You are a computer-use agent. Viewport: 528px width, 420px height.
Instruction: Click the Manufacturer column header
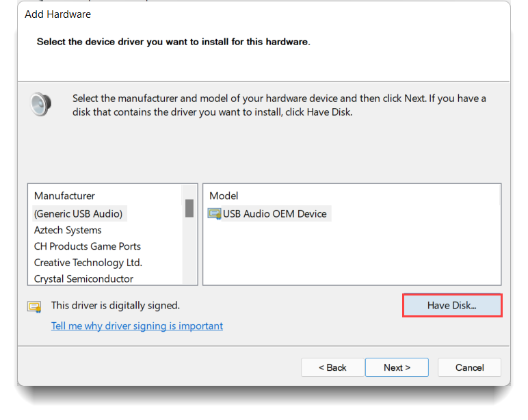pos(65,196)
